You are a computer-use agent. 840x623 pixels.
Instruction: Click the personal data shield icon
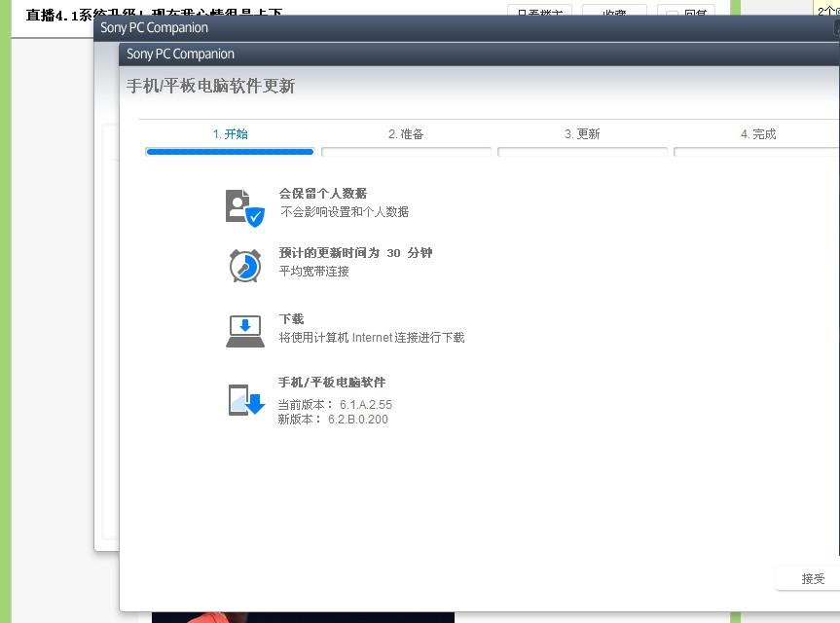(245, 208)
